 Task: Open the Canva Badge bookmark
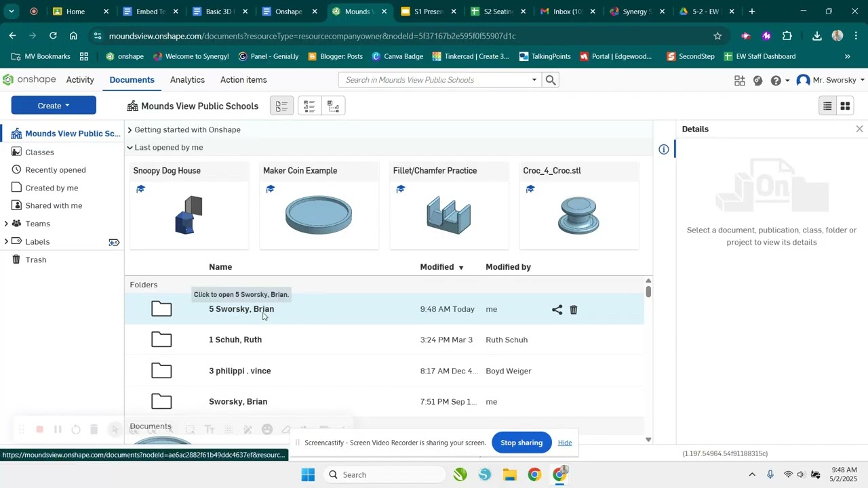(397, 56)
